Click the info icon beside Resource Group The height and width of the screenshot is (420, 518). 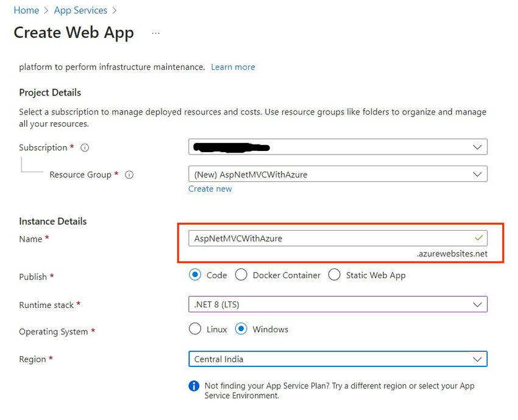point(129,175)
